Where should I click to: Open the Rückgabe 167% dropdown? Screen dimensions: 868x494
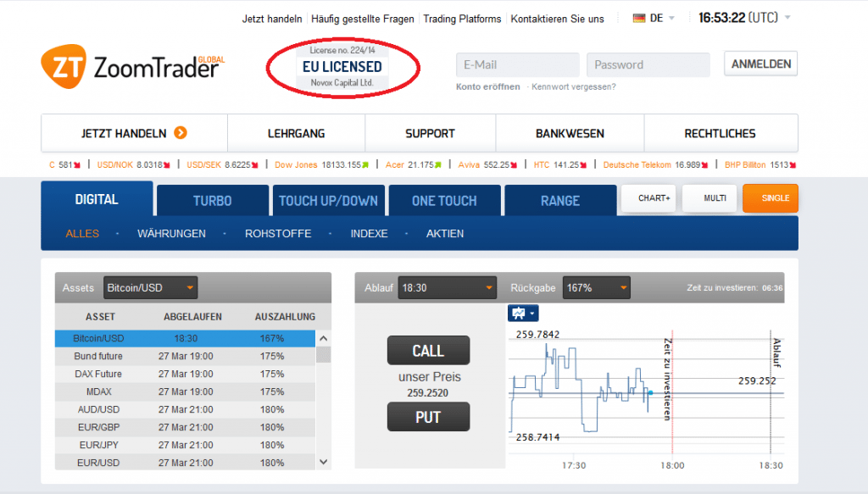[x=596, y=287]
